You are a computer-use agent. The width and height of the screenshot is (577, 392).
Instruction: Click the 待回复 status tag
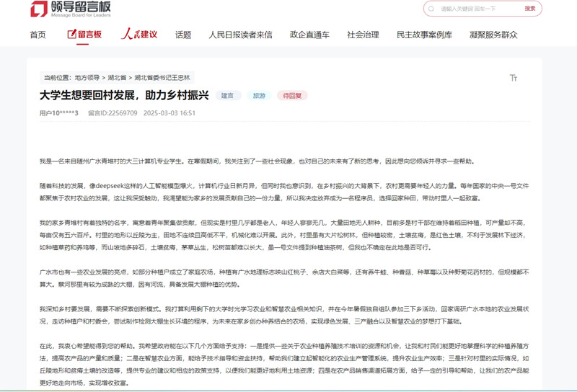292,96
